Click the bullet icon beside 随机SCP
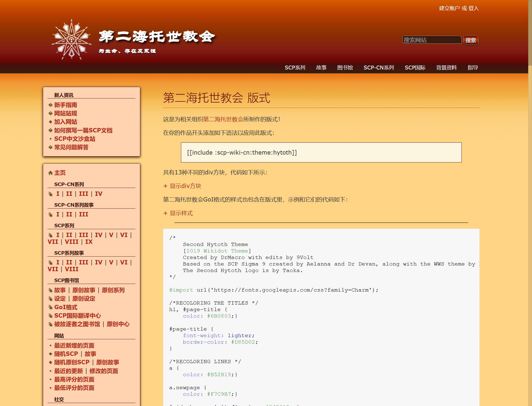This screenshot has height=406, width=532. (50, 354)
